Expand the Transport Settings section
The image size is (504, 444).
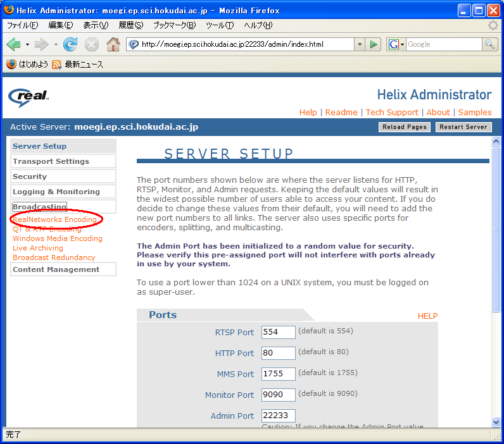coord(63,161)
